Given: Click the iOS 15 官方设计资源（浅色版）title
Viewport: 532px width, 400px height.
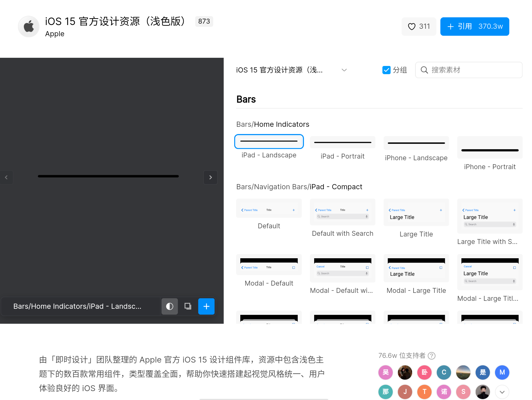Looking at the screenshot, I should [115, 22].
